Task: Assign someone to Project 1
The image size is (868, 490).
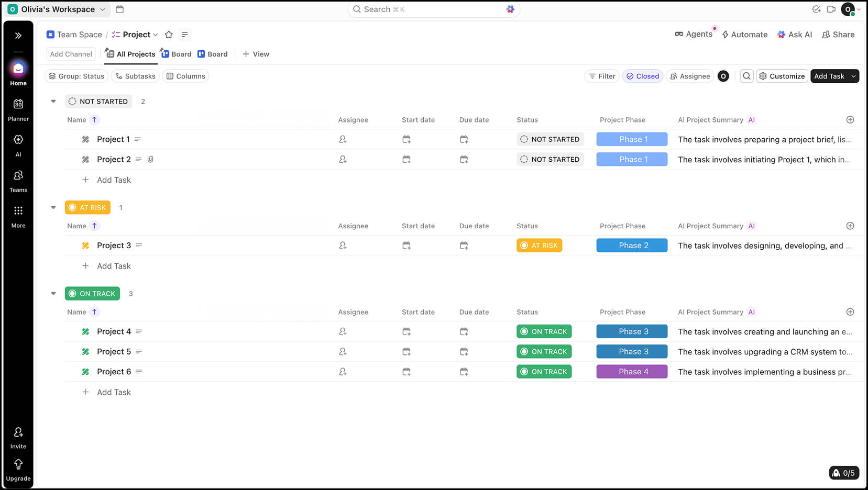Action: pyautogui.click(x=343, y=140)
